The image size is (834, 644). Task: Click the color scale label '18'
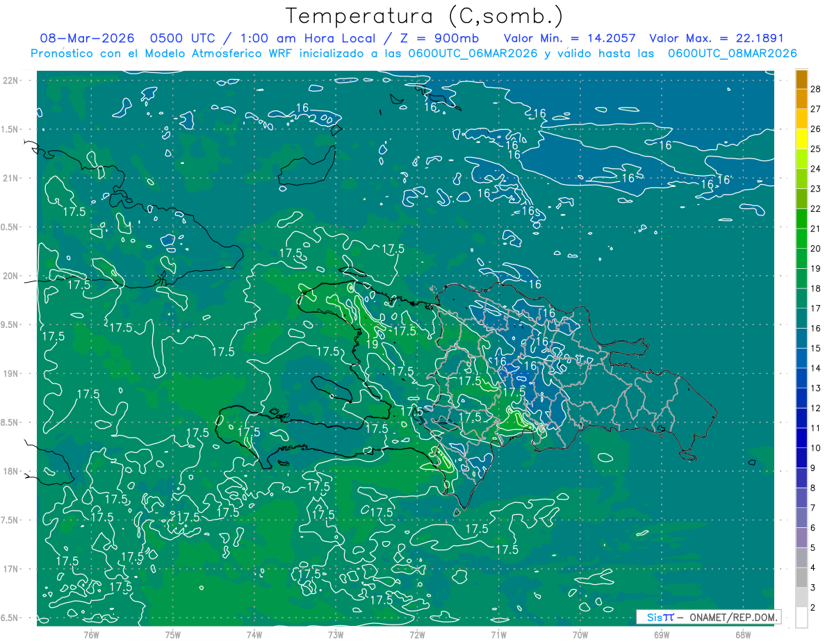coord(816,288)
